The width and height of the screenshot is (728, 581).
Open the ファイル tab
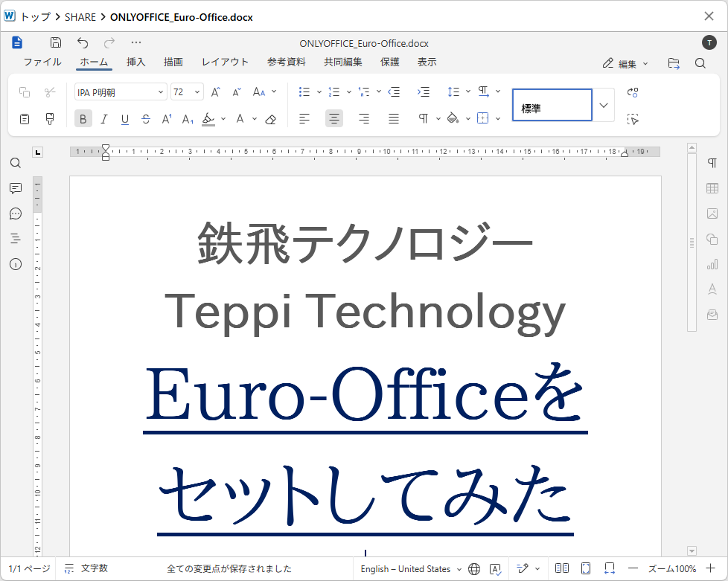click(42, 62)
